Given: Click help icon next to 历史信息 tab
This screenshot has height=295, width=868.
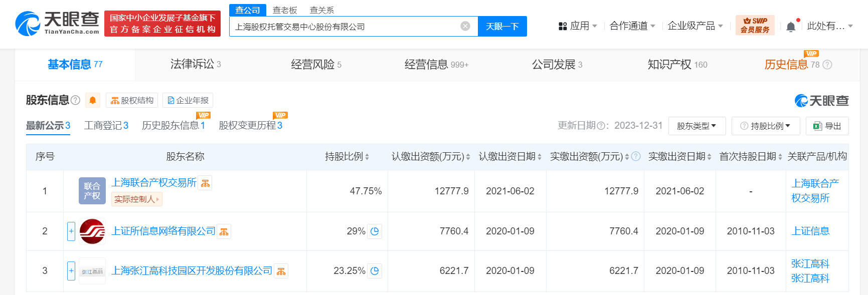Looking at the screenshot, I should 827,65.
